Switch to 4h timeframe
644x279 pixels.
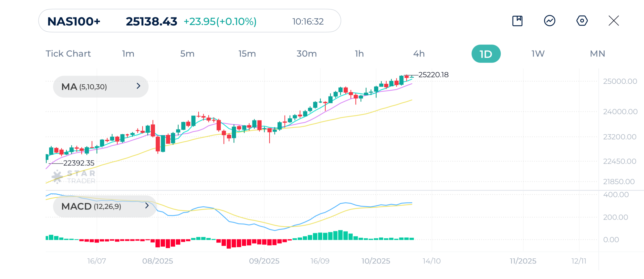419,54
